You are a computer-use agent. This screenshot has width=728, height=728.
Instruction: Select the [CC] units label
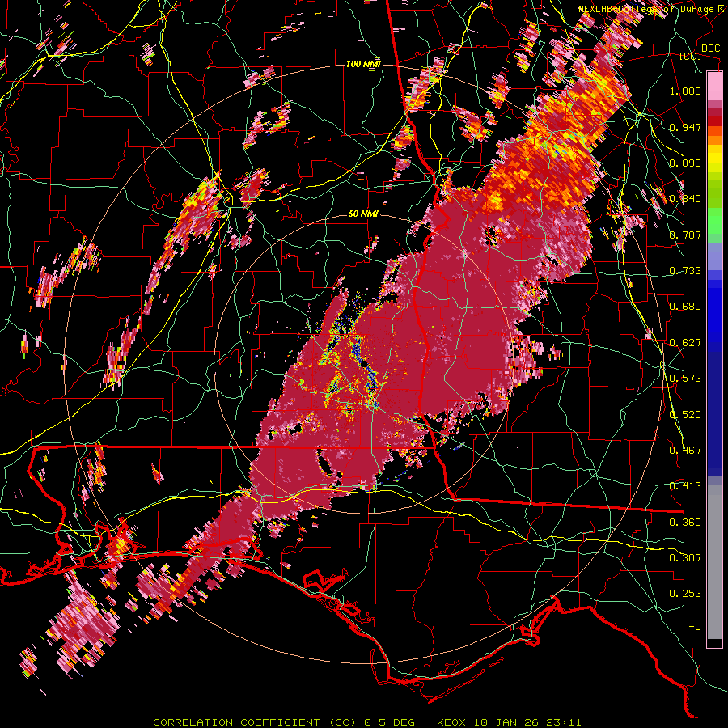tap(691, 56)
